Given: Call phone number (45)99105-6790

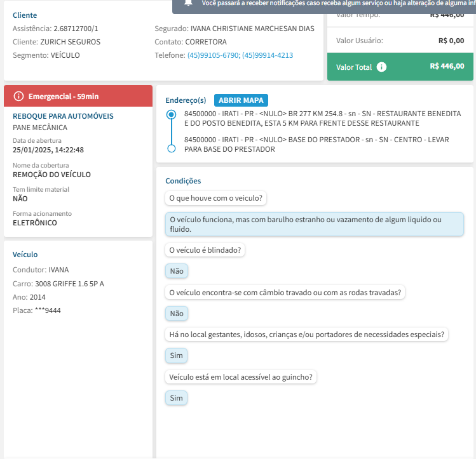Looking at the screenshot, I should click(213, 55).
